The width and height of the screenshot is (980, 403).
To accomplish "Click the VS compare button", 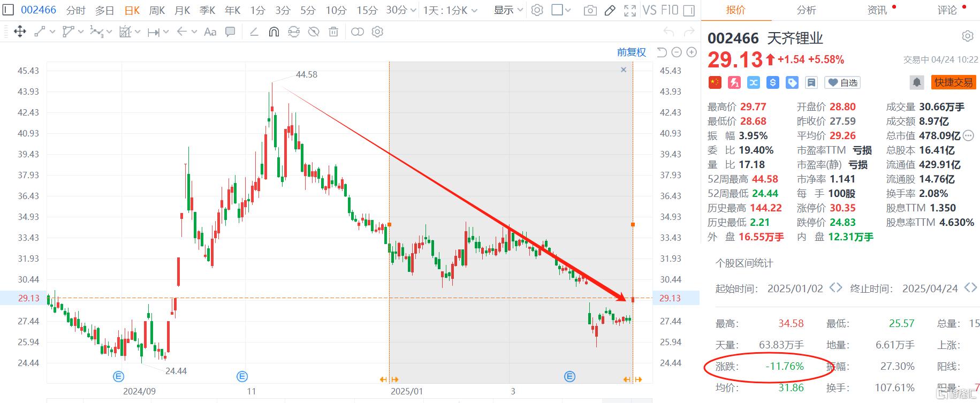I will pos(649,10).
